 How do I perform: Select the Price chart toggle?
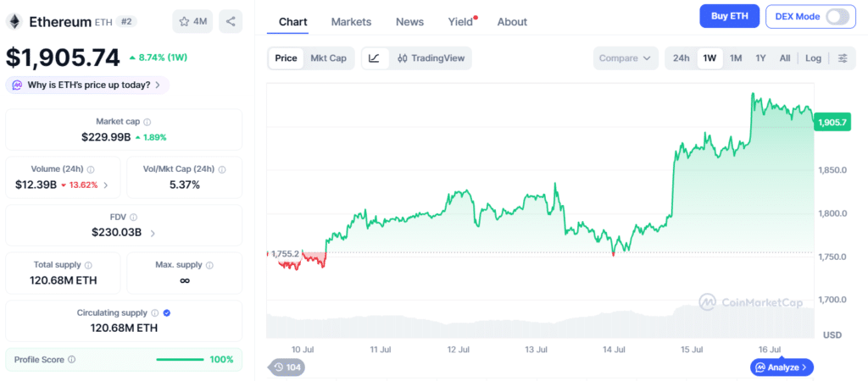tap(286, 58)
